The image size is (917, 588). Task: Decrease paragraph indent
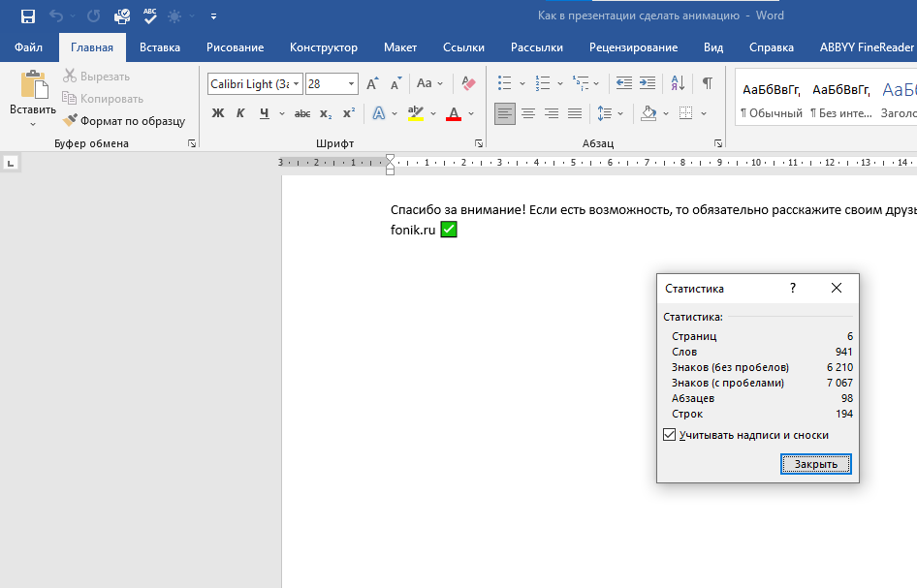coord(624,83)
